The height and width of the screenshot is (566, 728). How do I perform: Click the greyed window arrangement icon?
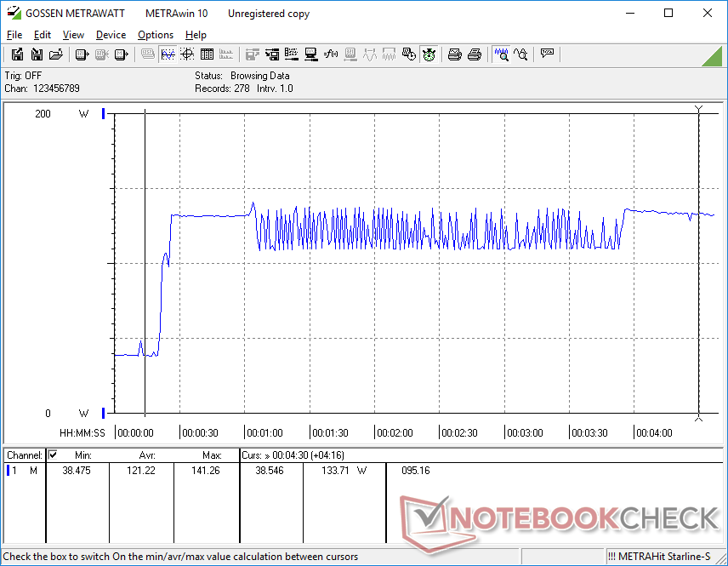pos(252,54)
